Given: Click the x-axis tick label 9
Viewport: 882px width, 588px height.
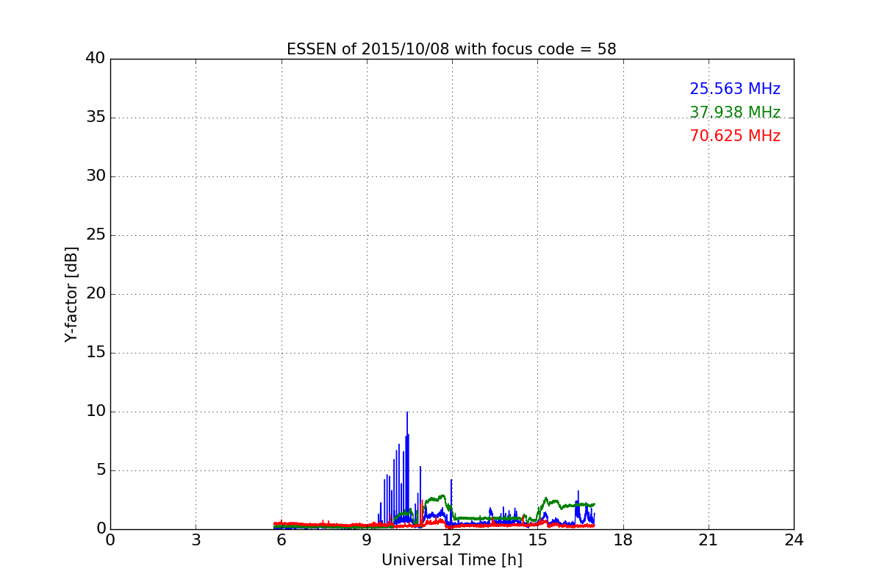Looking at the screenshot, I should (366, 540).
